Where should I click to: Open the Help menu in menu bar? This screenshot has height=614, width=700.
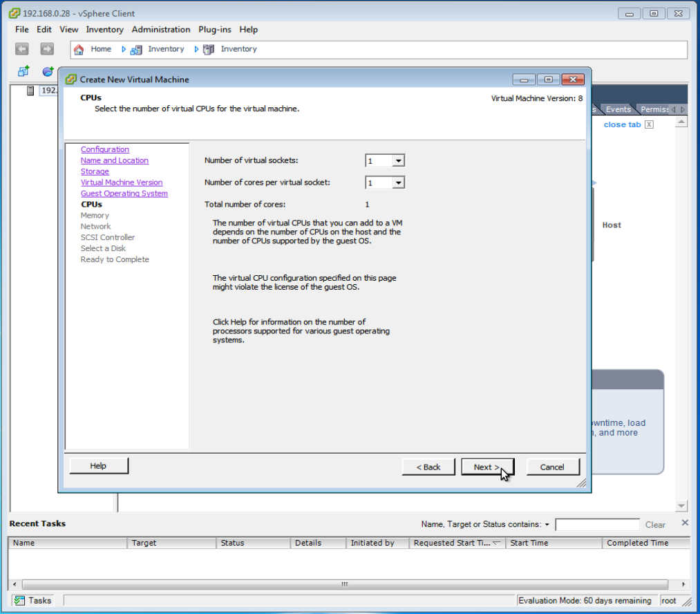[248, 30]
